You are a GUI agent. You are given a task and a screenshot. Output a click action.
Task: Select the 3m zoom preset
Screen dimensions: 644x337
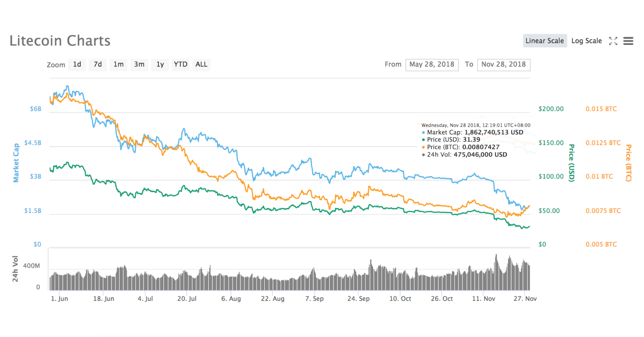[139, 64]
